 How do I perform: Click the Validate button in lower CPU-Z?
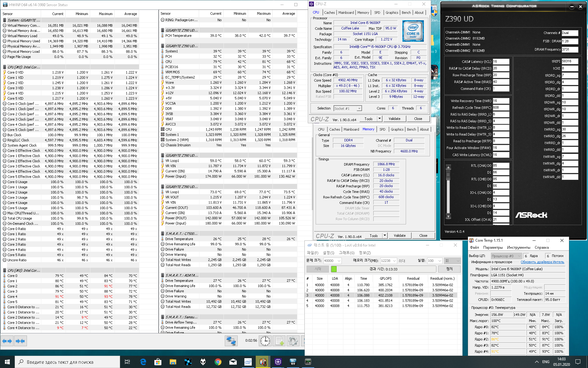tap(400, 236)
